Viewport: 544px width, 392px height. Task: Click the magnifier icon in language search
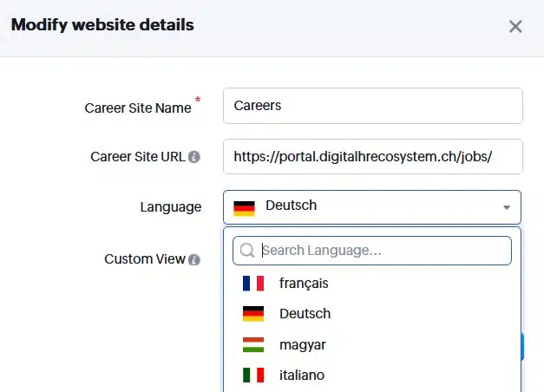point(247,251)
